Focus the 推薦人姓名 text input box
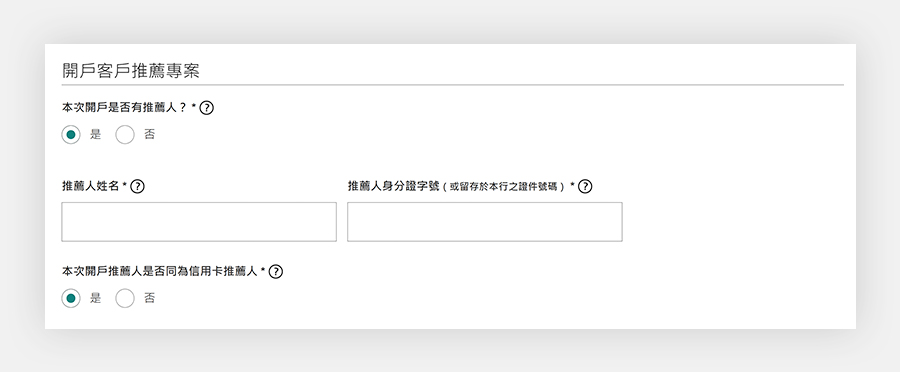Screen dimensions: 900x372 tap(199, 222)
